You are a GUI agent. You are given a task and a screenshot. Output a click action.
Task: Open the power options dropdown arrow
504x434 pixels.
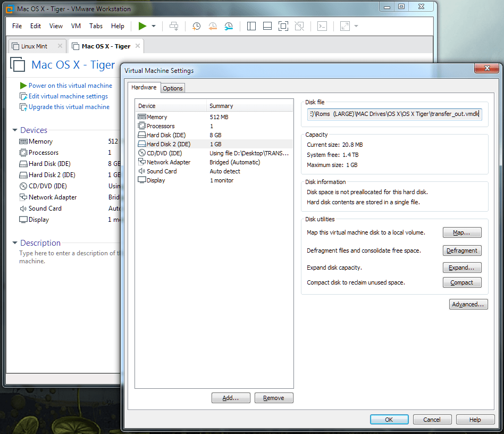[x=154, y=26]
